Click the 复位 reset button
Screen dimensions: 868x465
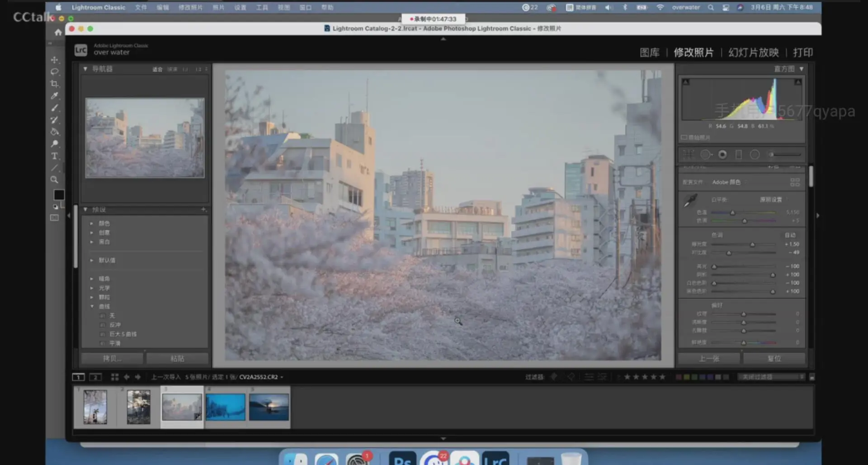click(x=774, y=358)
